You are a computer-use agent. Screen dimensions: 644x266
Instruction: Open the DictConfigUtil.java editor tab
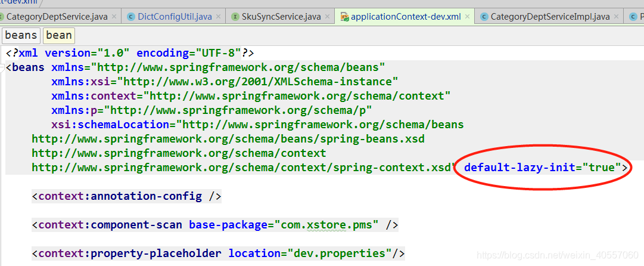(175, 17)
